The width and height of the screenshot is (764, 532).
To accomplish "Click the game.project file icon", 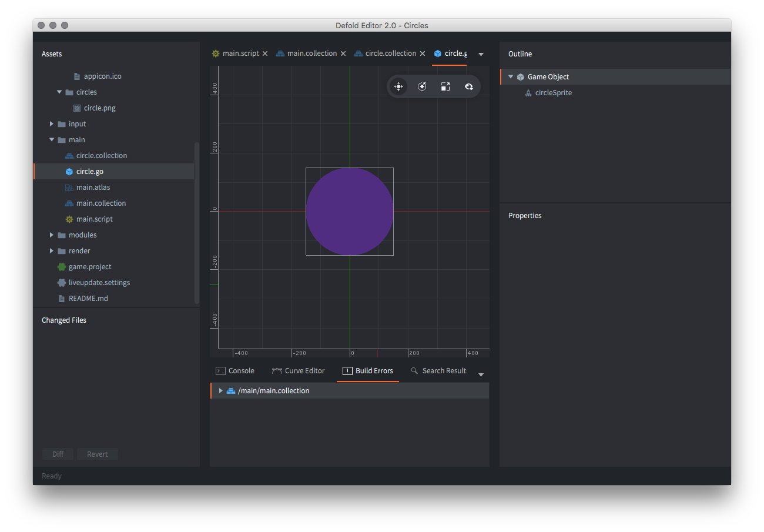I will point(62,267).
